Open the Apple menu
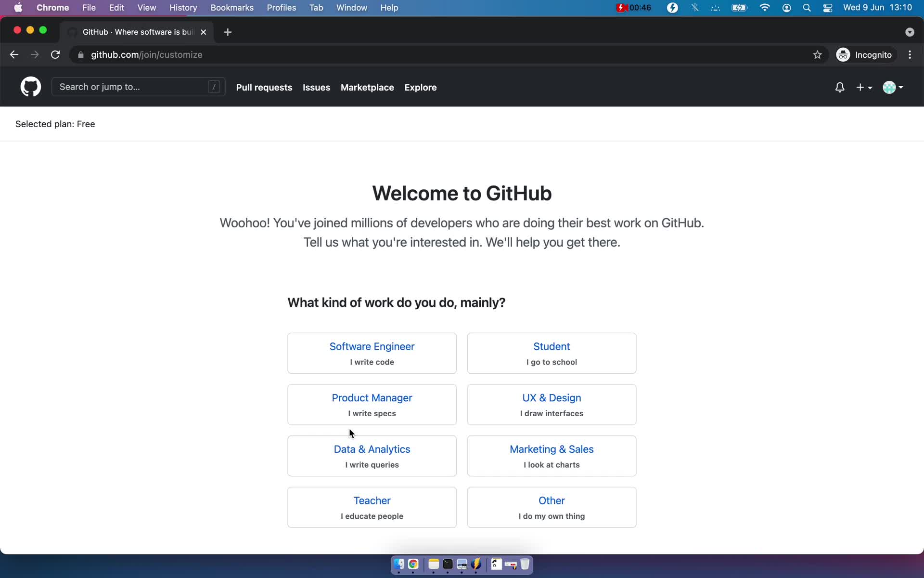 point(18,8)
